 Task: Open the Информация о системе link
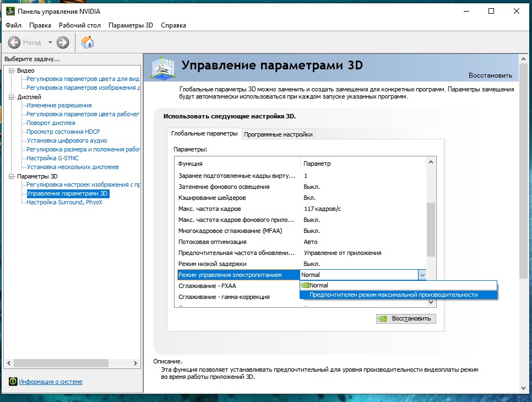click(x=51, y=382)
